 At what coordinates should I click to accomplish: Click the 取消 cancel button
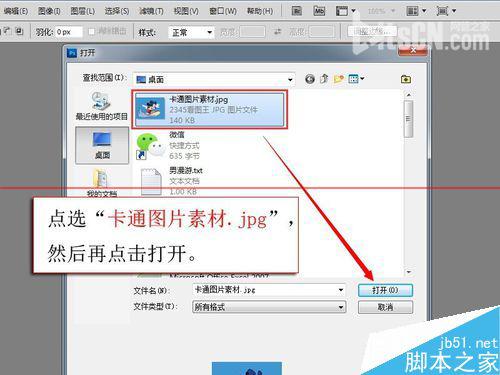[385, 307]
